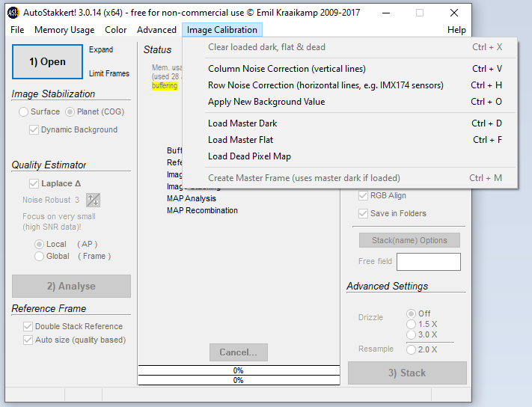The image size is (532, 407).
Task: Click the Cancel... button
Action: click(x=239, y=352)
